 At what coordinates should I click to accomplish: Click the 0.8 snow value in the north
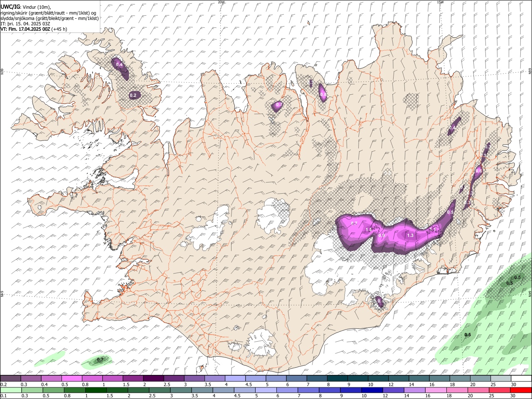pos(323,95)
